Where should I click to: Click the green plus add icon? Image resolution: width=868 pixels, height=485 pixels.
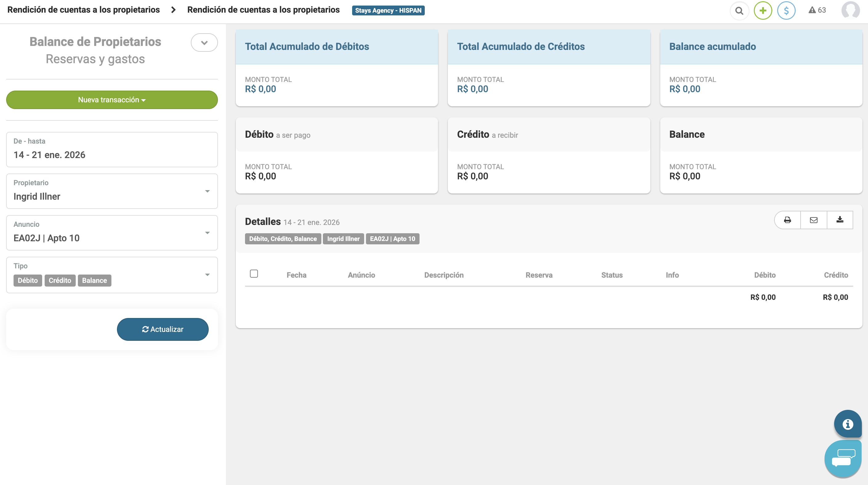(x=763, y=10)
